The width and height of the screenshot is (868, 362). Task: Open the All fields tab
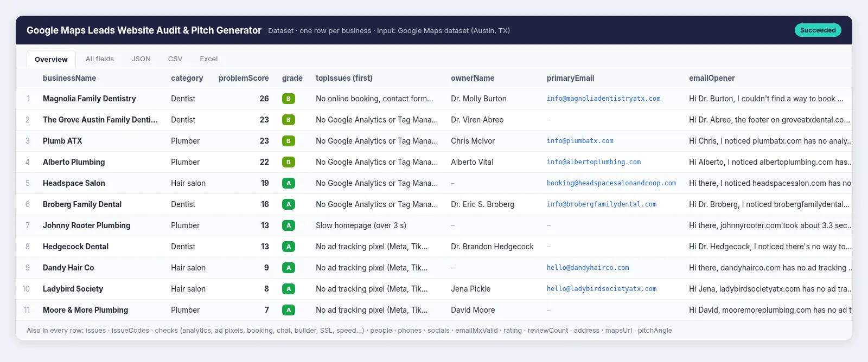coord(100,59)
